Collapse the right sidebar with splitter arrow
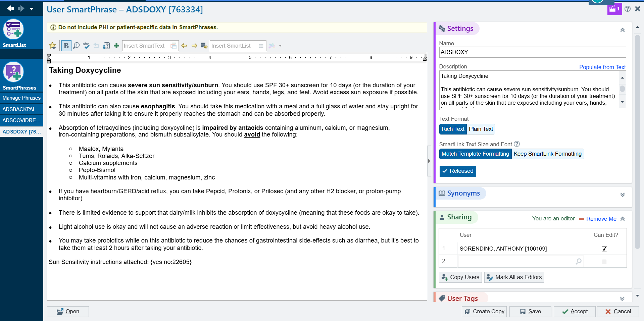Screen dimensions: 644x321 429,161
